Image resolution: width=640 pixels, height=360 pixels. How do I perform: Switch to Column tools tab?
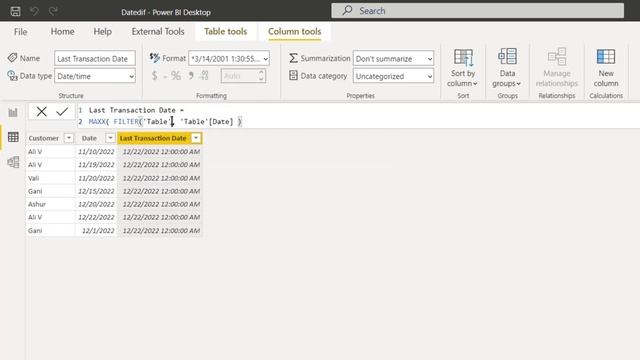pyautogui.click(x=294, y=31)
